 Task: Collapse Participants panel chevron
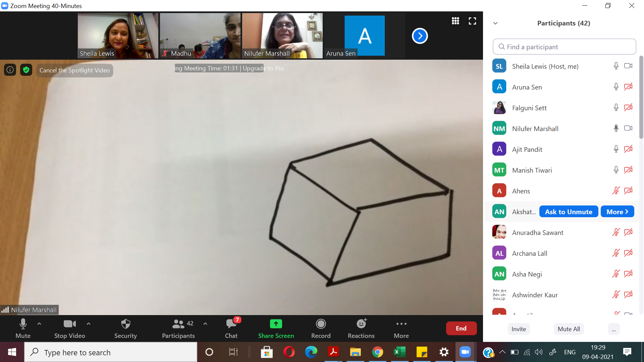click(495, 23)
